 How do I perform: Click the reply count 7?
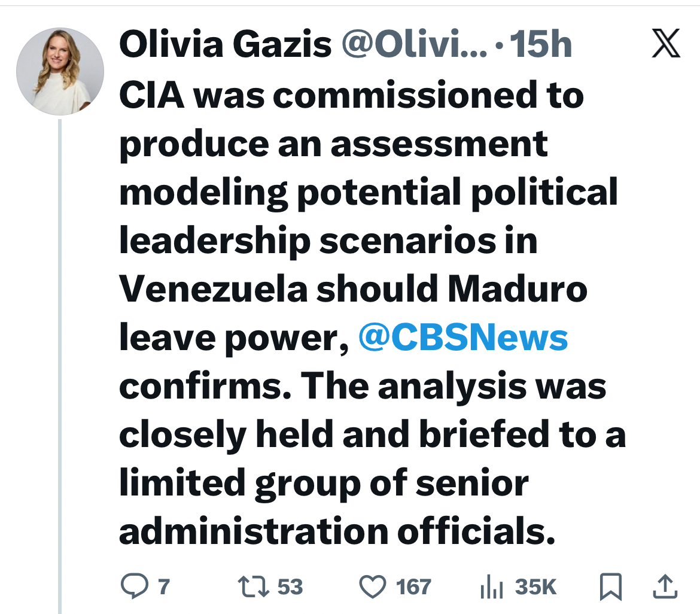click(x=163, y=586)
